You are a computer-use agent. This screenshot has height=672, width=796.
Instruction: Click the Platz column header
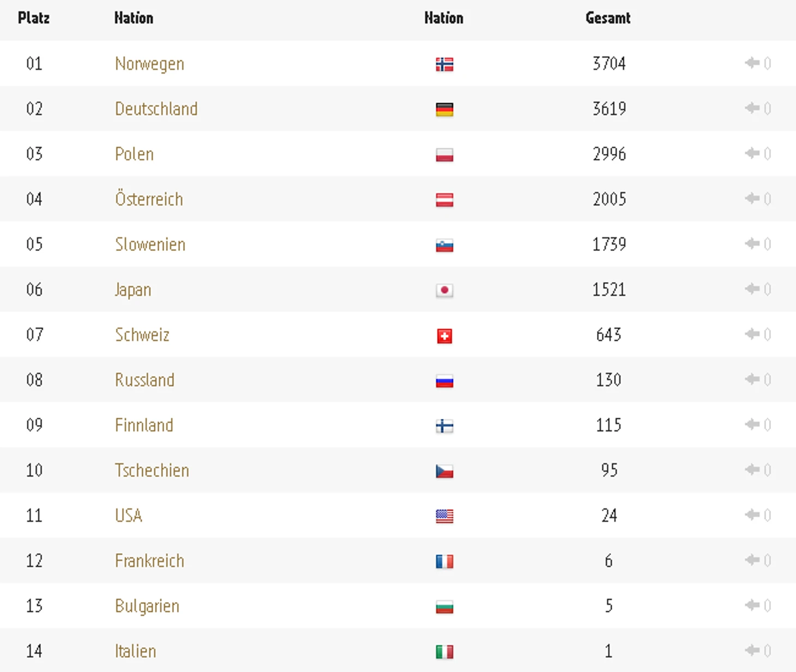(34, 18)
